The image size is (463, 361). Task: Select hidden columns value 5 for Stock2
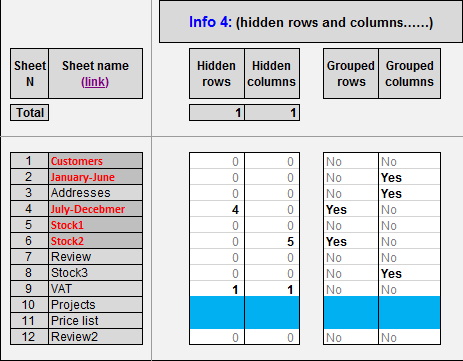(x=272, y=242)
